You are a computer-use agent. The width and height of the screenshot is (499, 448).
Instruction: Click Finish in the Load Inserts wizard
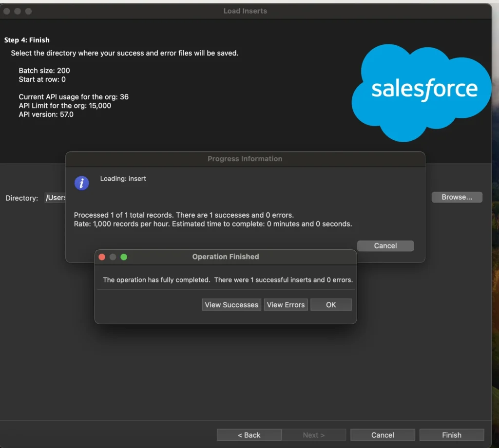452,435
